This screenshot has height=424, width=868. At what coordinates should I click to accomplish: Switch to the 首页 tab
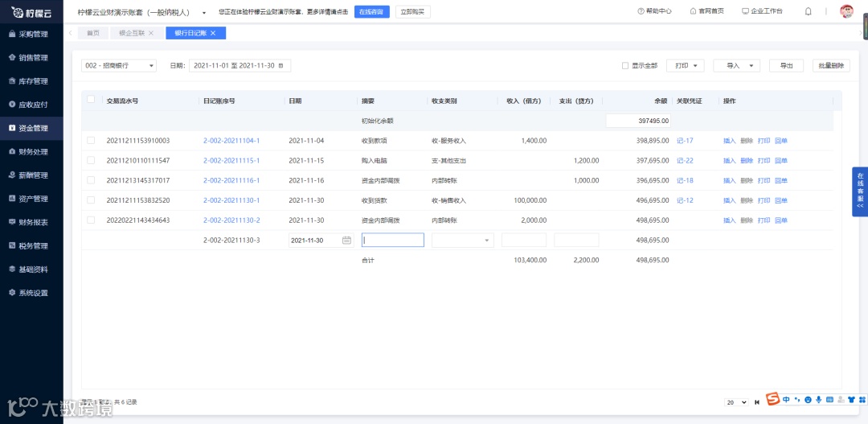(x=93, y=33)
